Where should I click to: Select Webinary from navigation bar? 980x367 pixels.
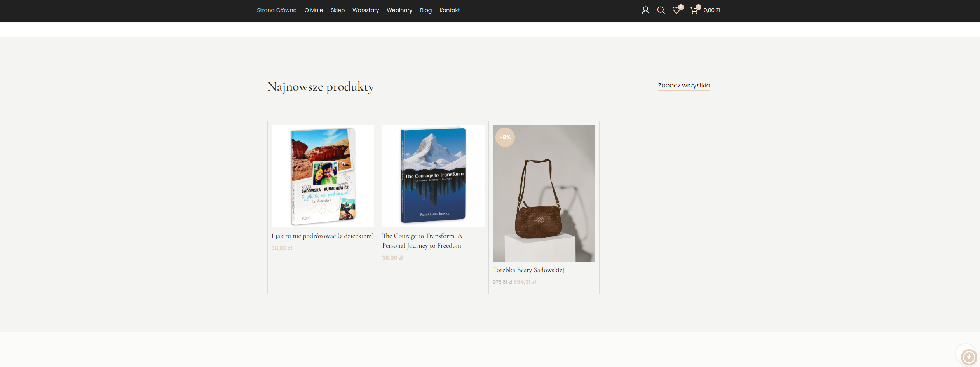[399, 10]
